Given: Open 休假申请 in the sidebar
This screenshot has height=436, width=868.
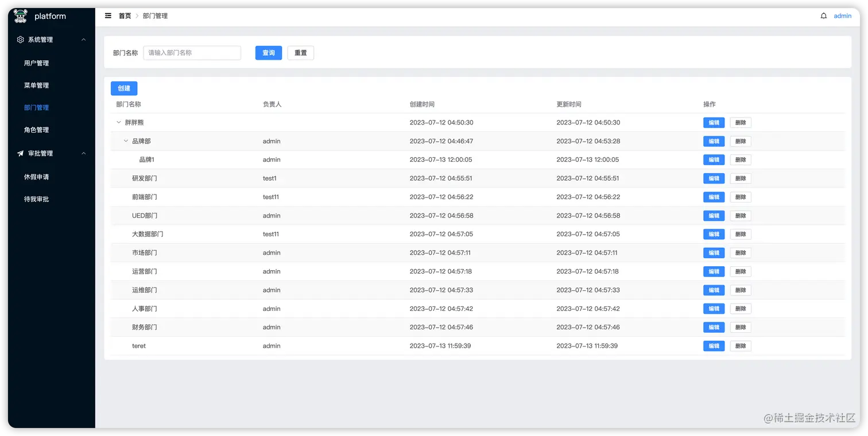Looking at the screenshot, I should (37, 177).
